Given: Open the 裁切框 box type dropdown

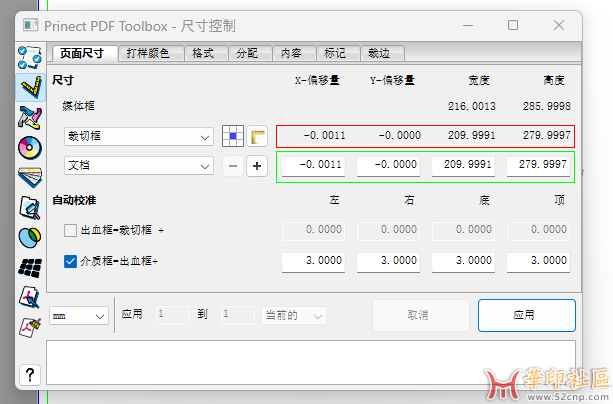Looking at the screenshot, I should click(139, 136).
